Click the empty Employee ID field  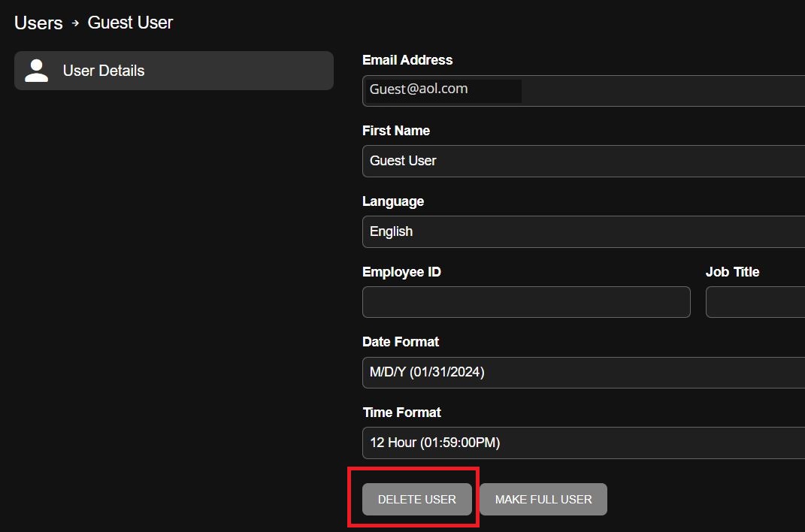tap(526, 302)
